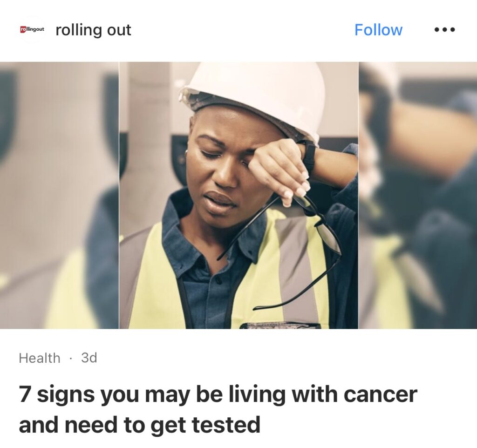This screenshot has height=448, width=477.
Task: Open the rolling out publisher name
Action: pos(93,30)
